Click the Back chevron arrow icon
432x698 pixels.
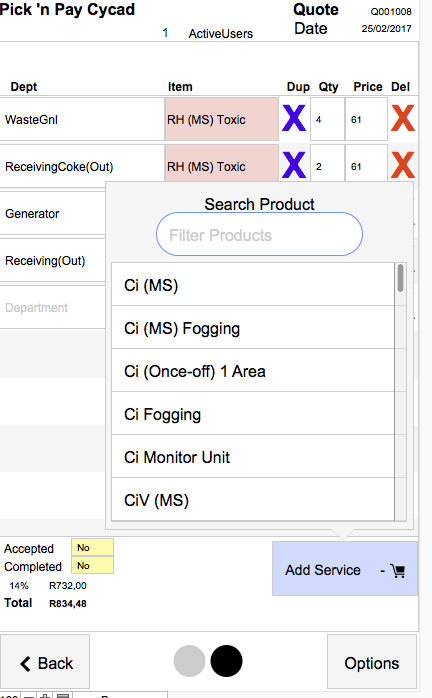coord(25,664)
